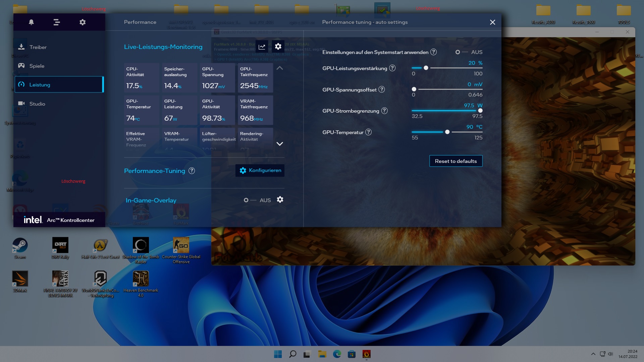Click the sidebar menu collapse icon
Screen dimensions: 644x362
[57, 22]
